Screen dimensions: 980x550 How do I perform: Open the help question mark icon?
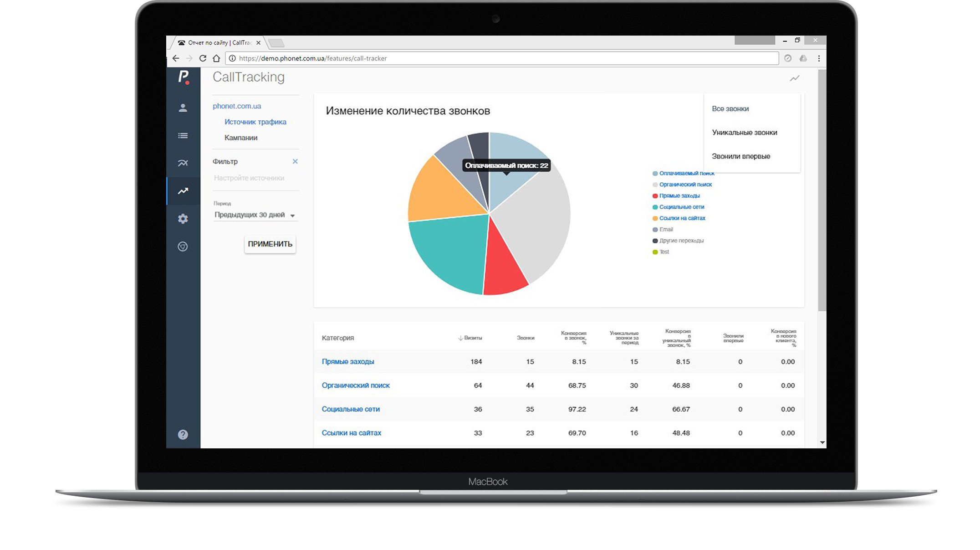point(183,435)
